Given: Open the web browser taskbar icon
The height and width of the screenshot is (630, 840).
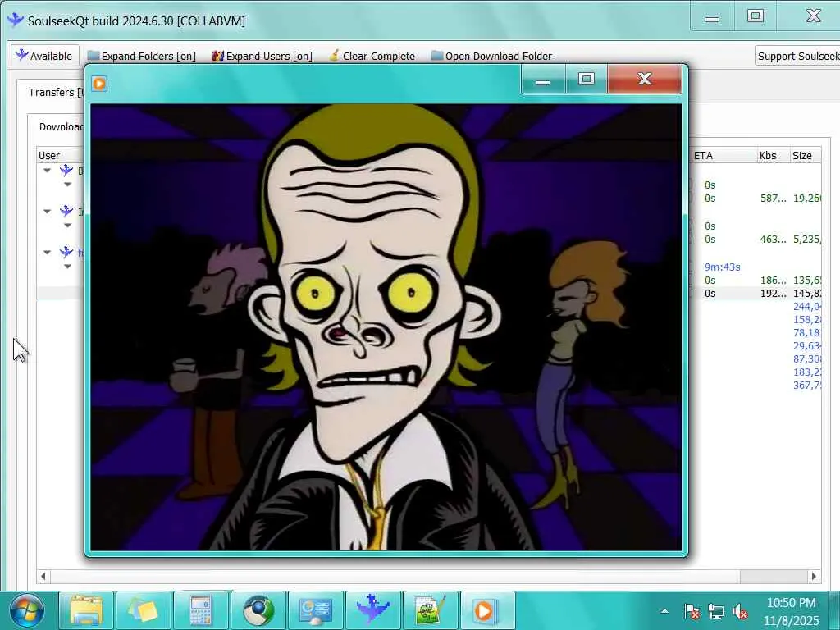Looking at the screenshot, I should pyautogui.click(x=258, y=610).
